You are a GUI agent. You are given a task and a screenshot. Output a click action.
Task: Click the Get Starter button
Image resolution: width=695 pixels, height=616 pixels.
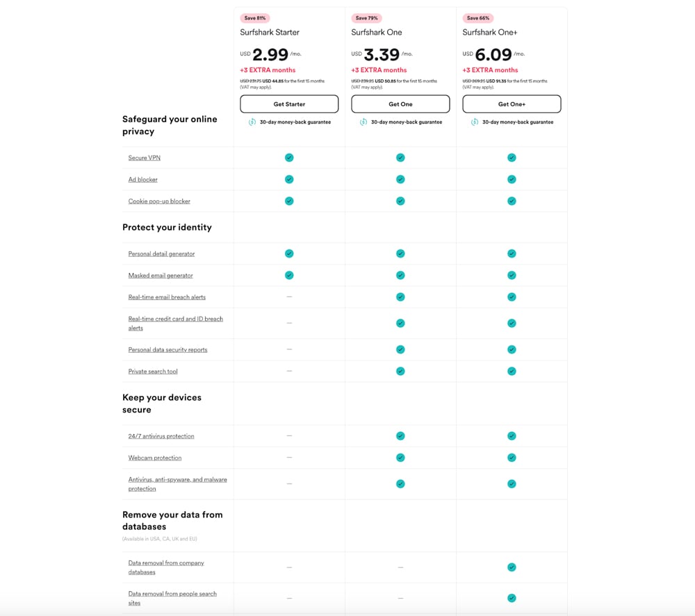pyautogui.click(x=289, y=104)
